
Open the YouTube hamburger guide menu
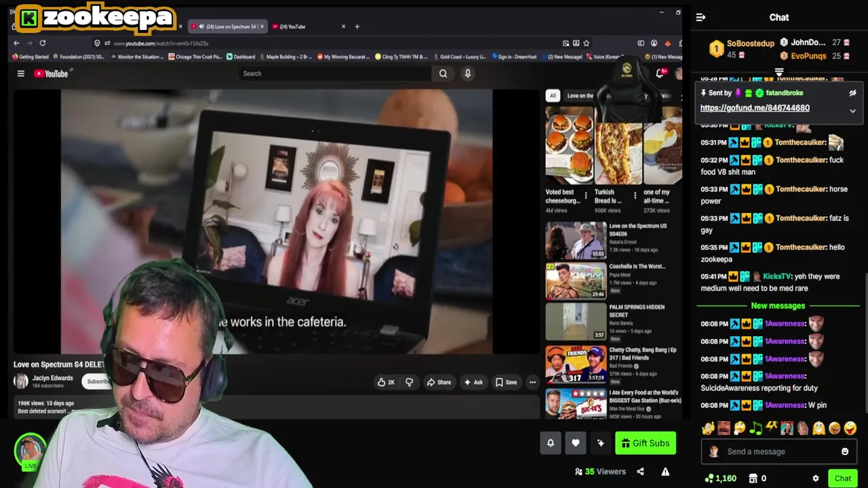20,73
